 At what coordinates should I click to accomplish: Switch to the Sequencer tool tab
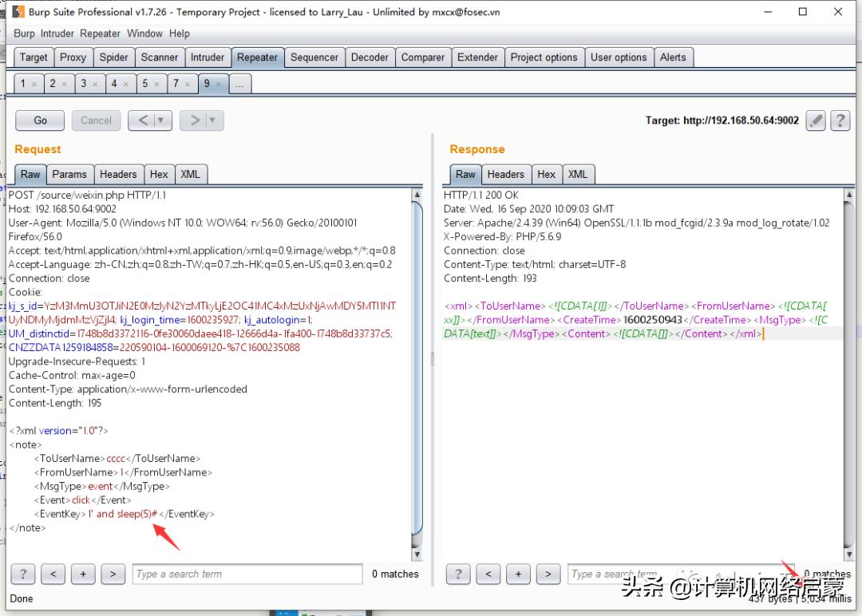[314, 57]
